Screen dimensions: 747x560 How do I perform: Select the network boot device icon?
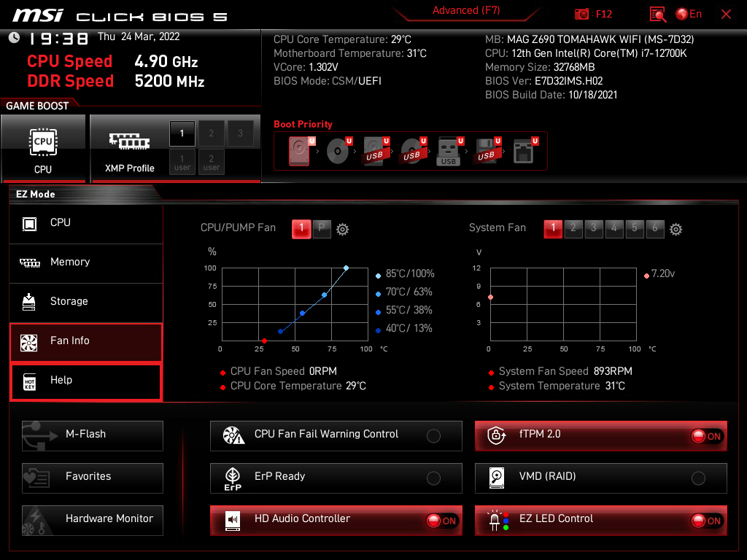(525, 150)
